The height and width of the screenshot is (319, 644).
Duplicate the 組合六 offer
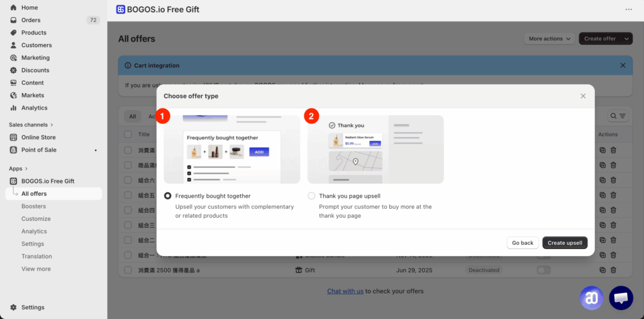click(x=602, y=180)
